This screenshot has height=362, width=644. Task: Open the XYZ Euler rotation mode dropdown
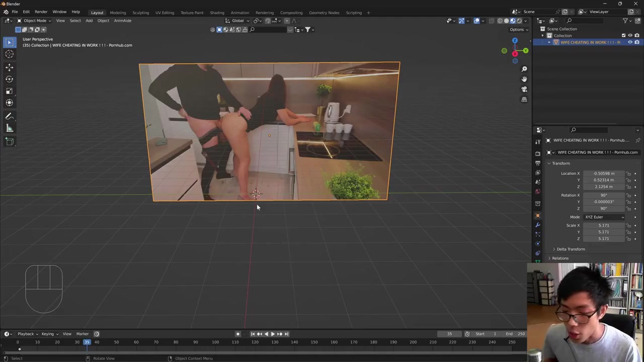click(604, 217)
